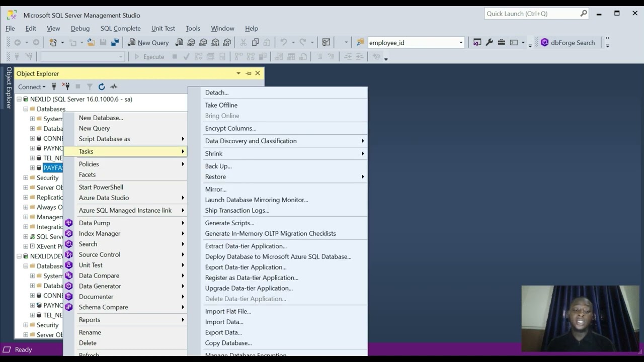
Task: Click the Toolbox briefcase icon
Action: click(501, 43)
